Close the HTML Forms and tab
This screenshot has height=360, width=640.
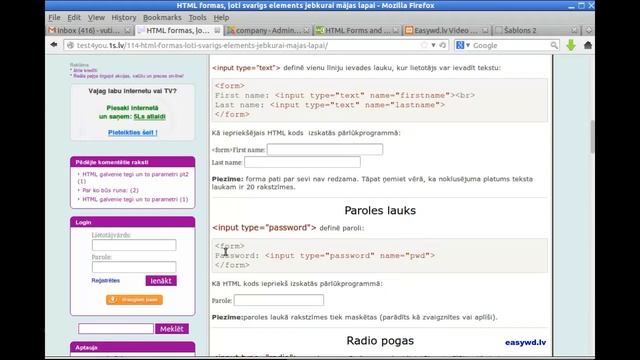pos(396,31)
